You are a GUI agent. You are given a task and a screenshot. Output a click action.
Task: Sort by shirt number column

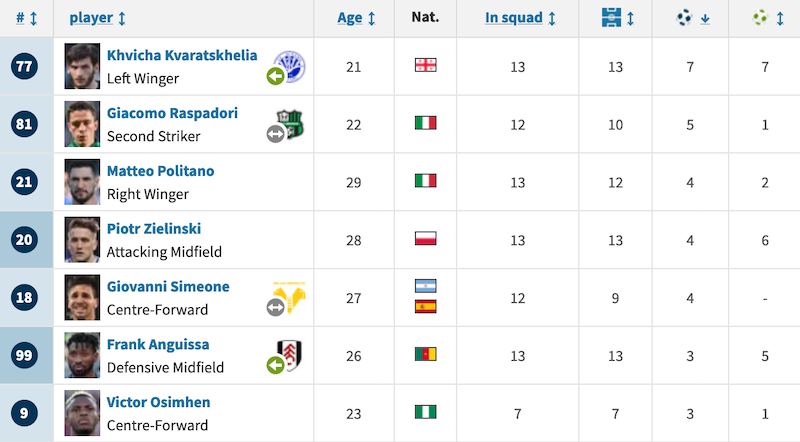click(x=27, y=18)
